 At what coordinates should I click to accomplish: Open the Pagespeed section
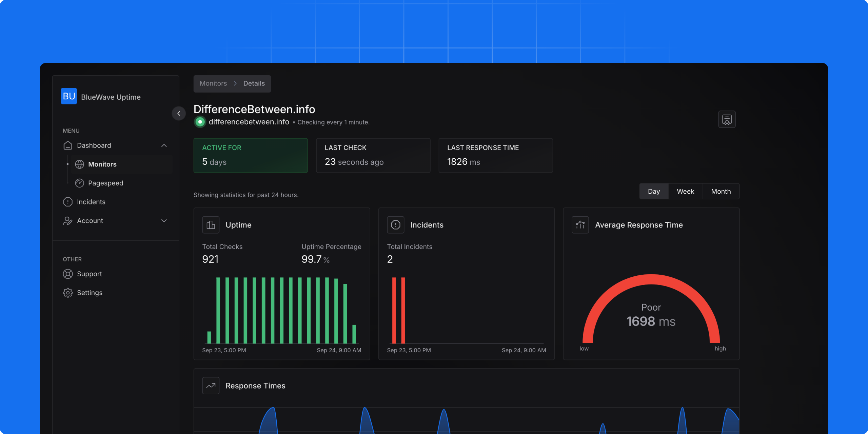tap(106, 183)
